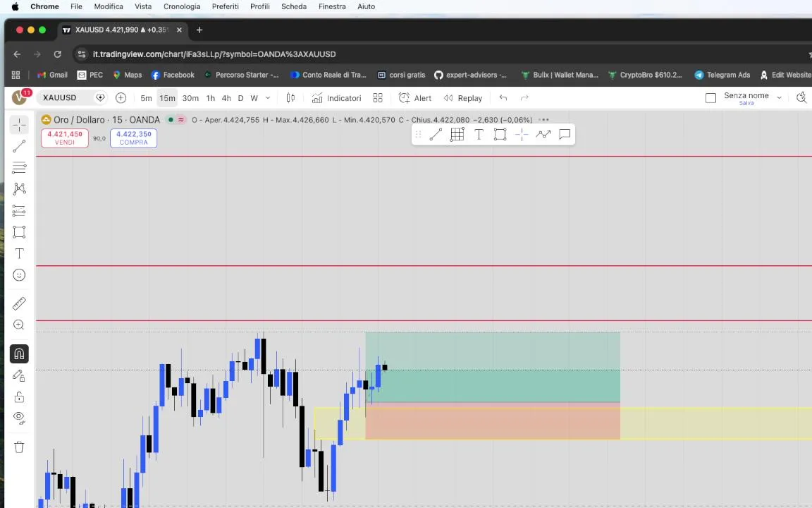This screenshot has width=812, height=508.
Task: Open the candlestick chart type selector
Action: point(290,97)
